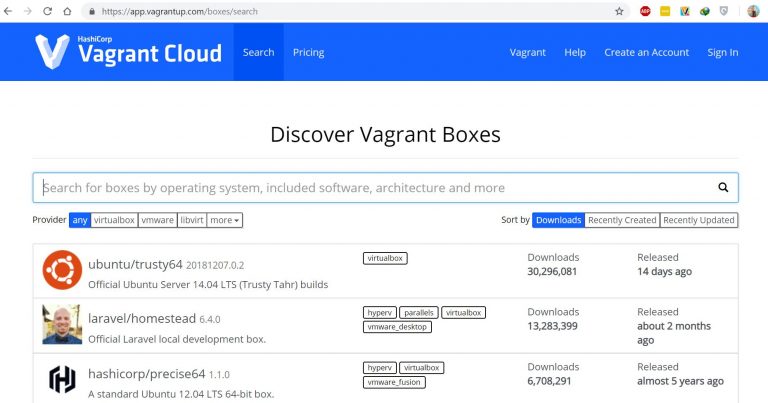Open the laravel/homestead avatar photo
768x403 pixels.
[62, 324]
